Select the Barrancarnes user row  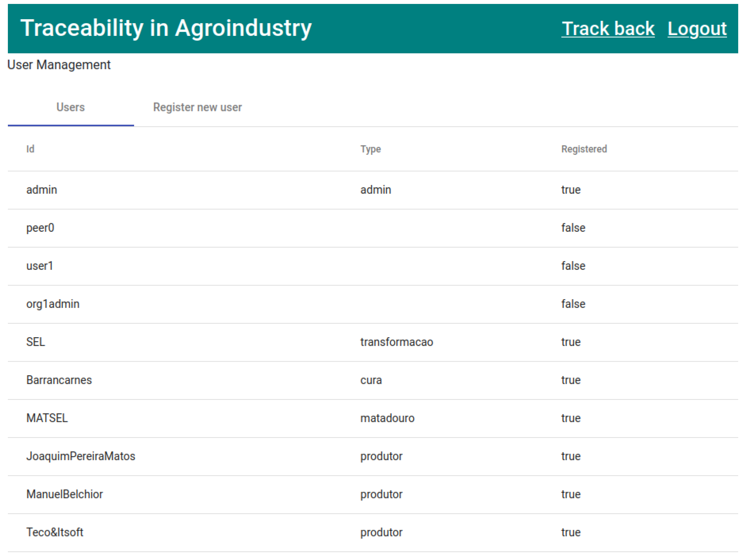[59, 380]
